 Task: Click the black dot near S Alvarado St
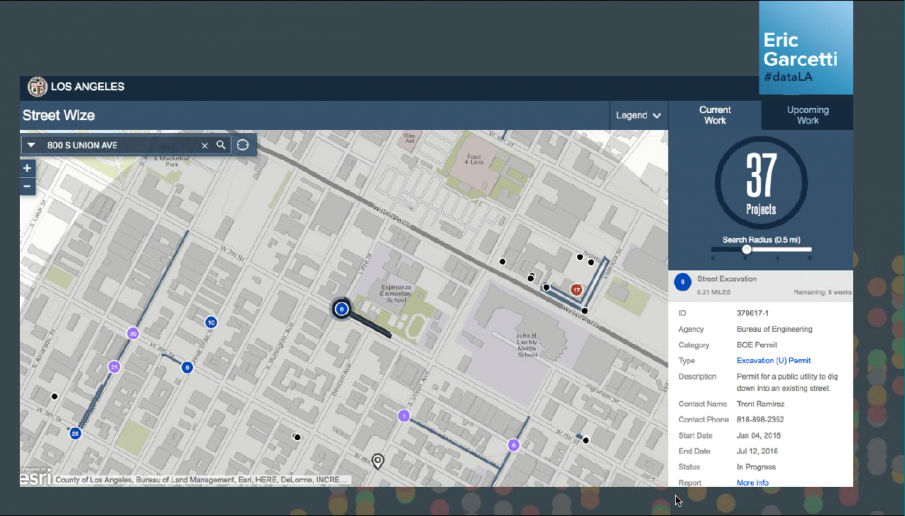tap(54, 397)
